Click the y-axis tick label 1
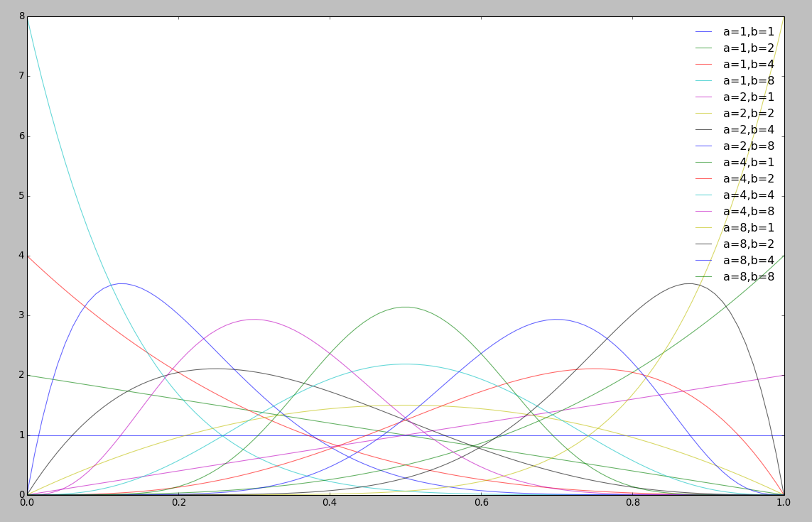This screenshot has height=522, width=812. click(22, 435)
